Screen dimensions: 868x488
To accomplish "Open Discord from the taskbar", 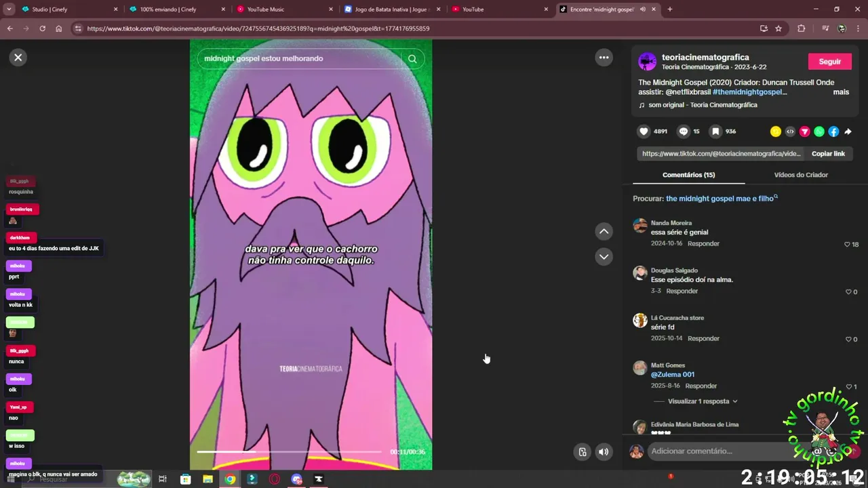I will [x=296, y=479].
